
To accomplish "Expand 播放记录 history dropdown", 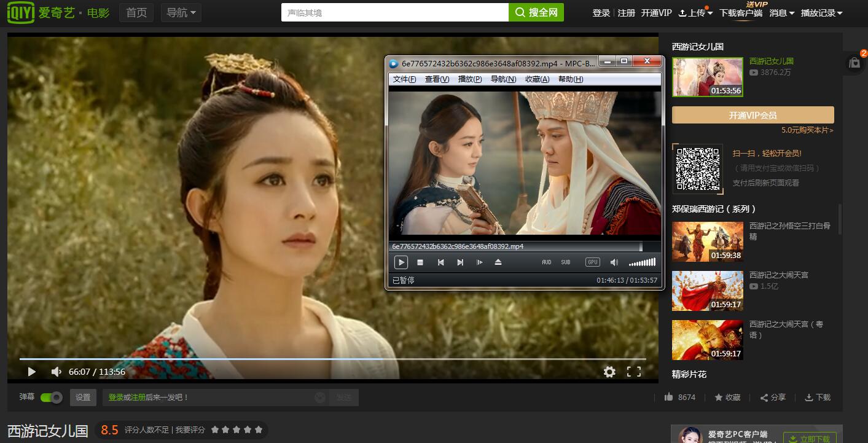I will tap(822, 13).
